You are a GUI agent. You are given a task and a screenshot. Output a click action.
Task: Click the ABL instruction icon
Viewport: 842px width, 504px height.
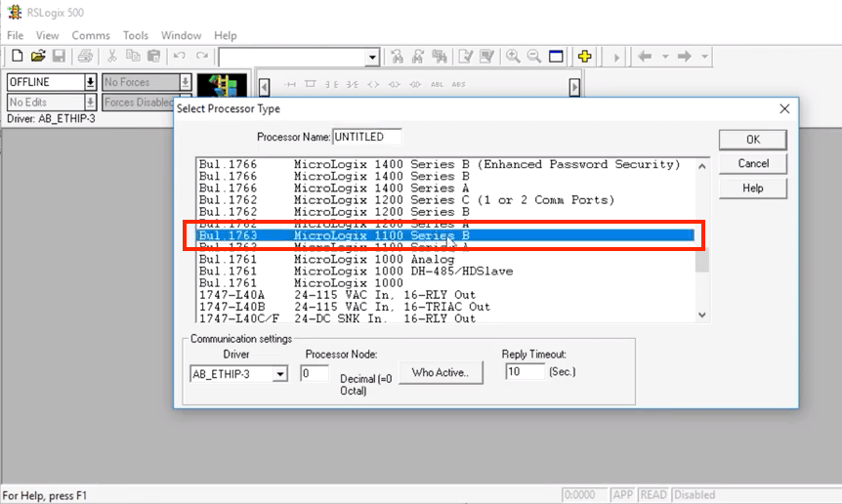click(437, 85)
